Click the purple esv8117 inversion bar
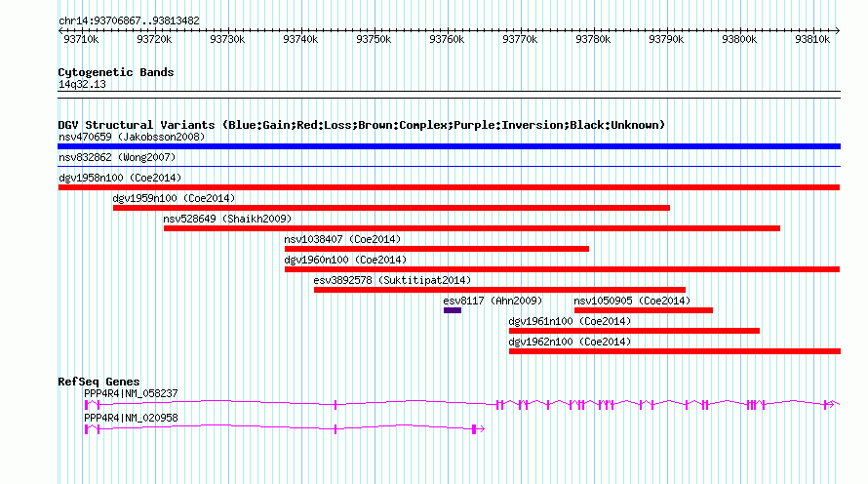The width and height of the screenshot is (868, 484). tap(453, 310)
